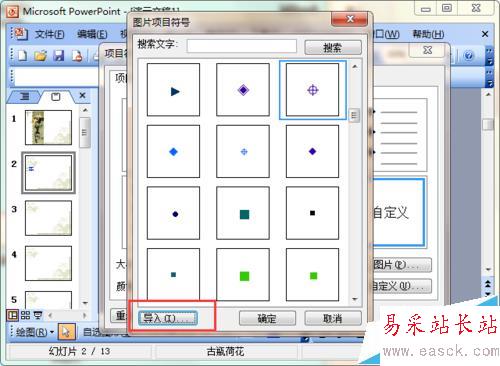Image resolution: width=500 pixels, height=366 pixels.
Task: Select the dark indigo diamond bullet
Action: 312,151
